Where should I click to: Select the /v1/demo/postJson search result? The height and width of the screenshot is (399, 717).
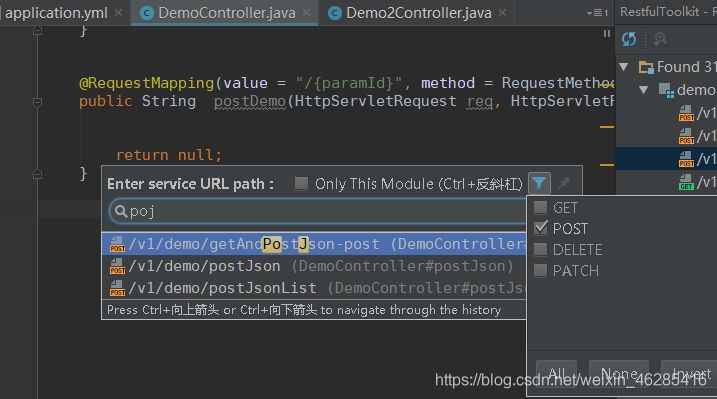pyautogui.click(x=314, y=266)
